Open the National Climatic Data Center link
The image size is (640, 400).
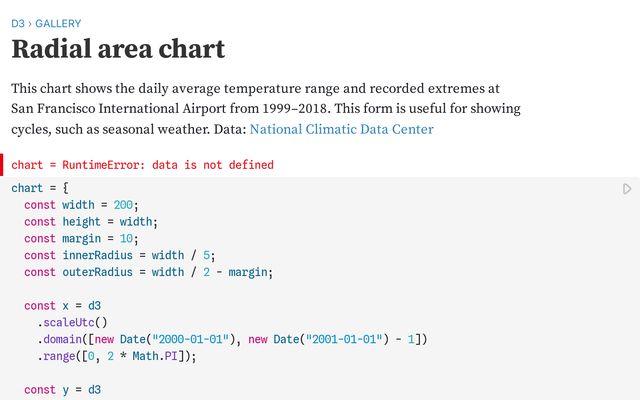(341, 129)
